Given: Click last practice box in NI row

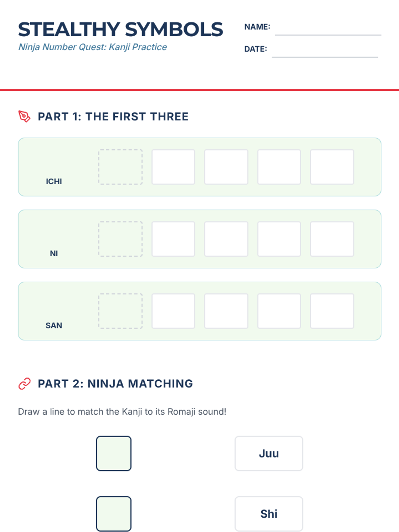Looking at the screenshot, I should pos(332,239).
